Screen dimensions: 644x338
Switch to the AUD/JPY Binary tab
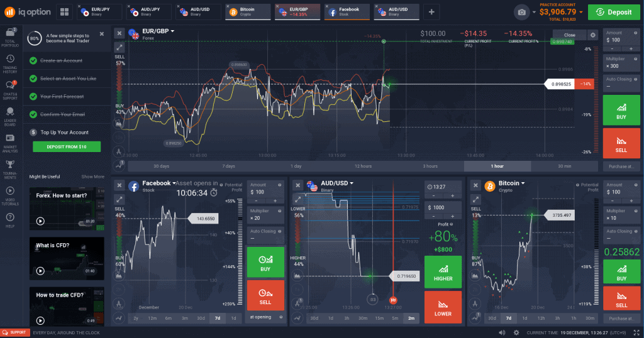pyautogui.click(x=149, y=12)
